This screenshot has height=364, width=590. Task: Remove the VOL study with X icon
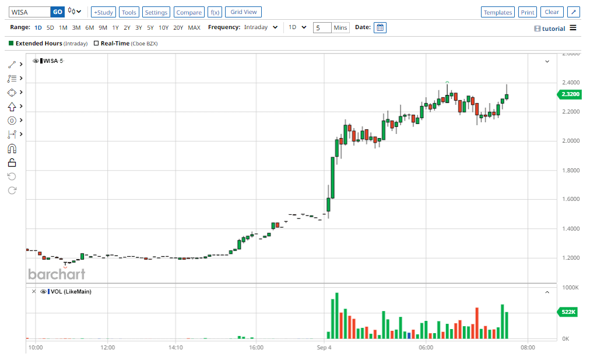click(34, 292)
